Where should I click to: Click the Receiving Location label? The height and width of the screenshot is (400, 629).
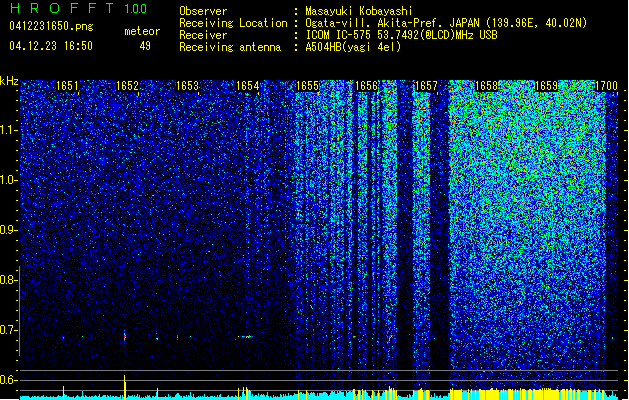pos(233,23)
